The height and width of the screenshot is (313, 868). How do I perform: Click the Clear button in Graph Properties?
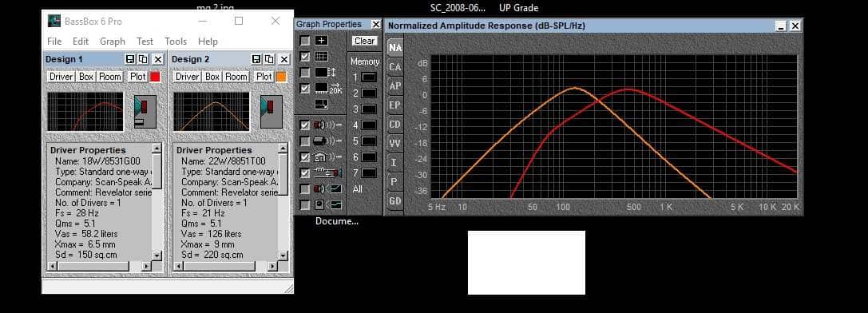pos(364,41)
